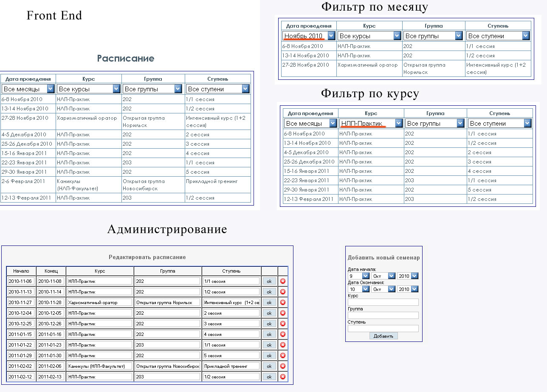Click the 'Добавить' button
547x392 pixels.
coord(383,336)
